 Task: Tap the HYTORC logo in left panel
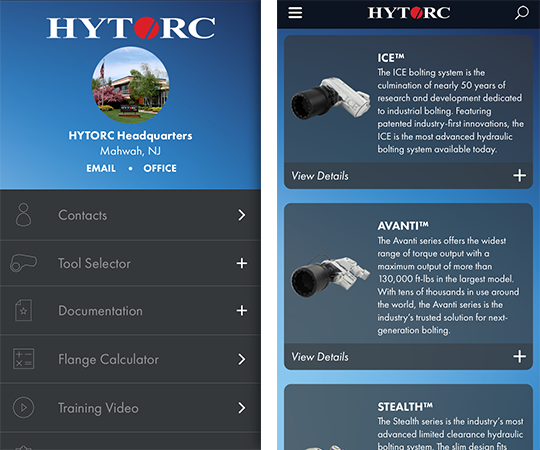[x=131, y=28]
